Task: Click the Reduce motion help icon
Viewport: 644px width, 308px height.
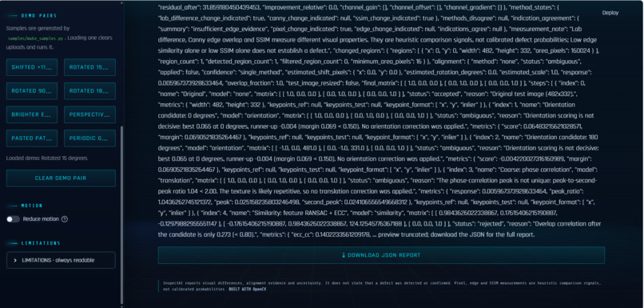Action: pos(65,219)
